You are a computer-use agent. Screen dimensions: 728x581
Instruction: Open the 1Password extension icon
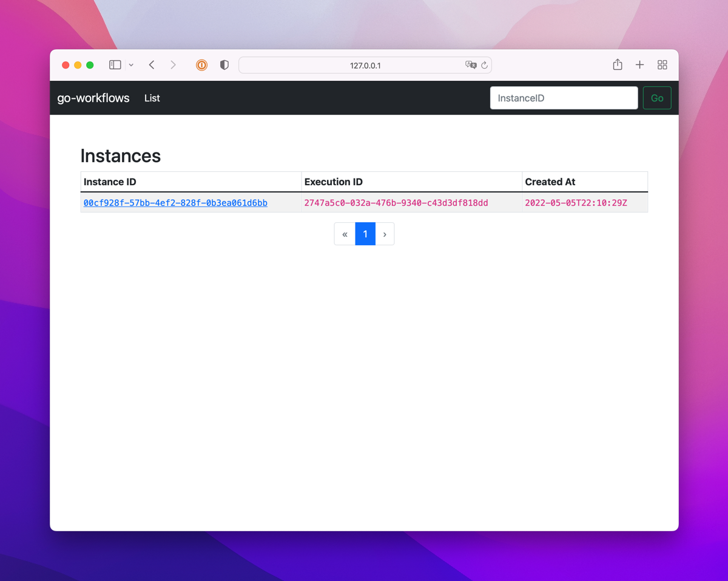[201, 65]
